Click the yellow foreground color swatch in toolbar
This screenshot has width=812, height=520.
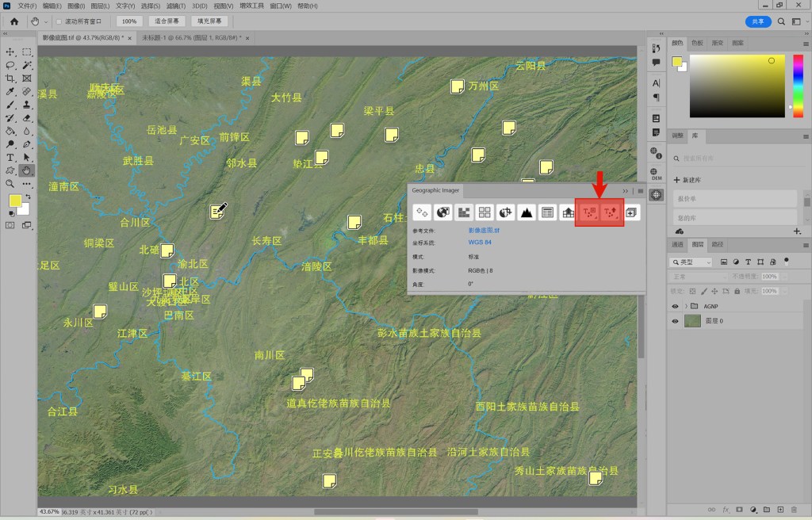[x=15, y=201]
